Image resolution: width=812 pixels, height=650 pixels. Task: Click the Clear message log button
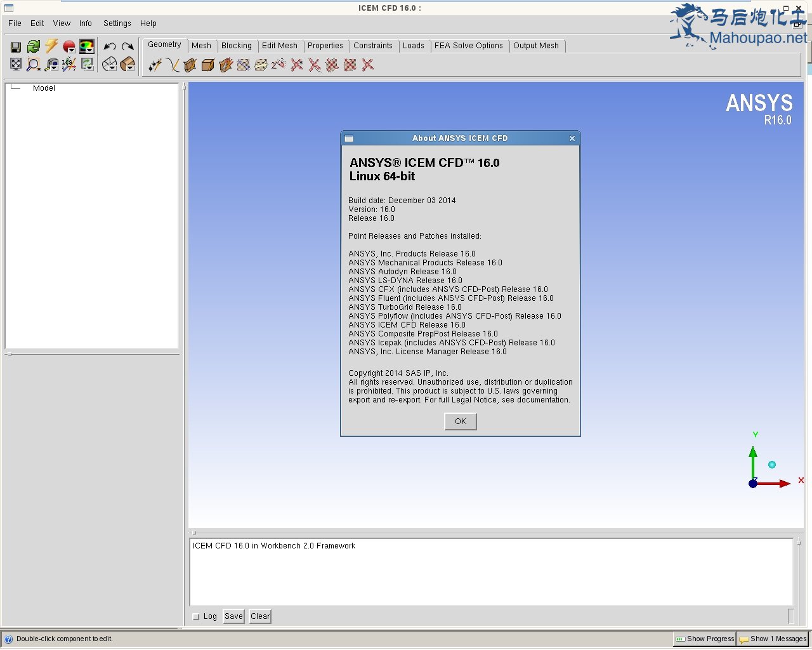click(x=260, y=616)
